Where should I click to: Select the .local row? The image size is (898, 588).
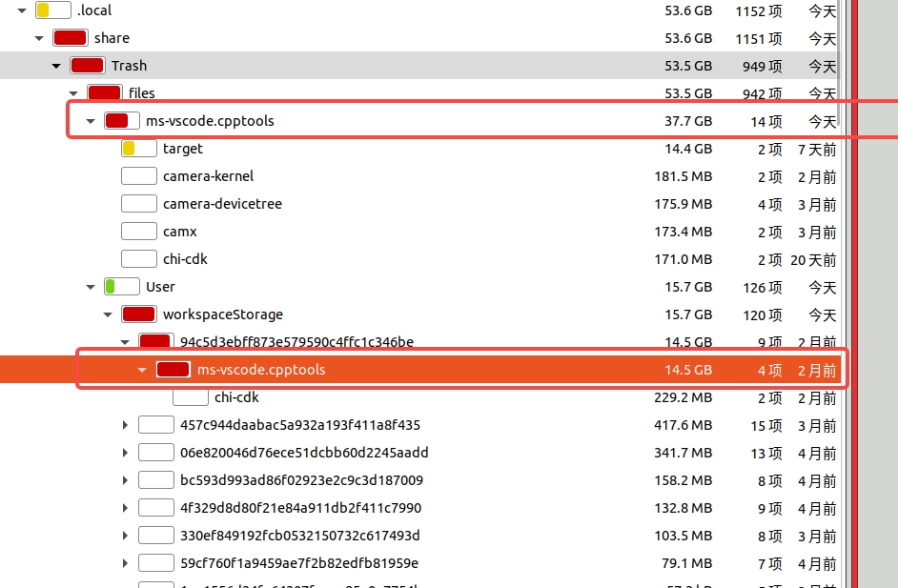point(419,10)
